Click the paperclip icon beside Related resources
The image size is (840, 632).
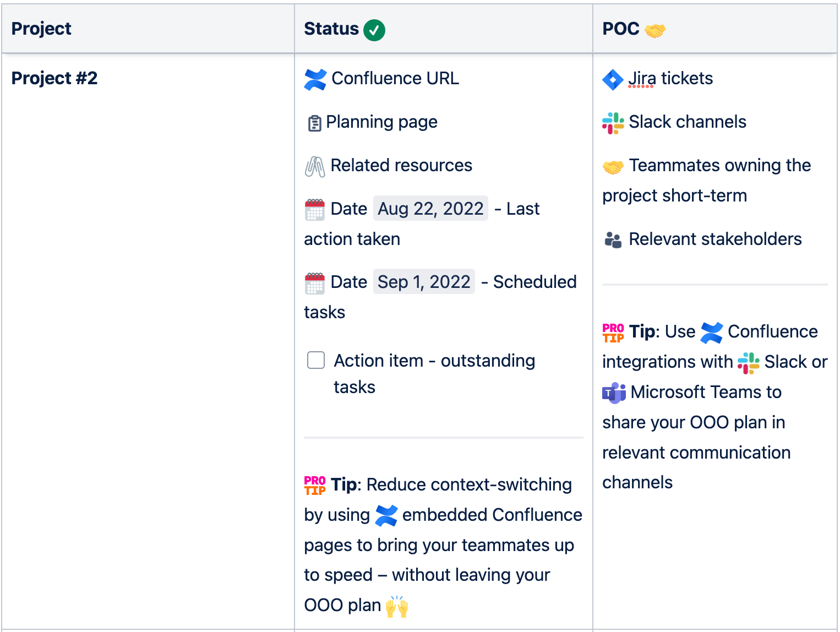(x=315, y=166)
